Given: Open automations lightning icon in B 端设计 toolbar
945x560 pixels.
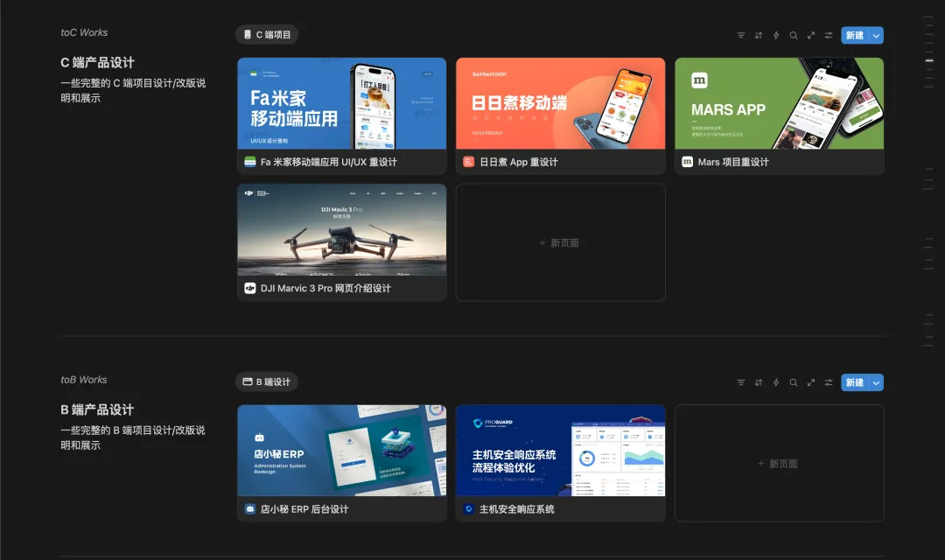Looking at the screenshot, I should (775, 382).
